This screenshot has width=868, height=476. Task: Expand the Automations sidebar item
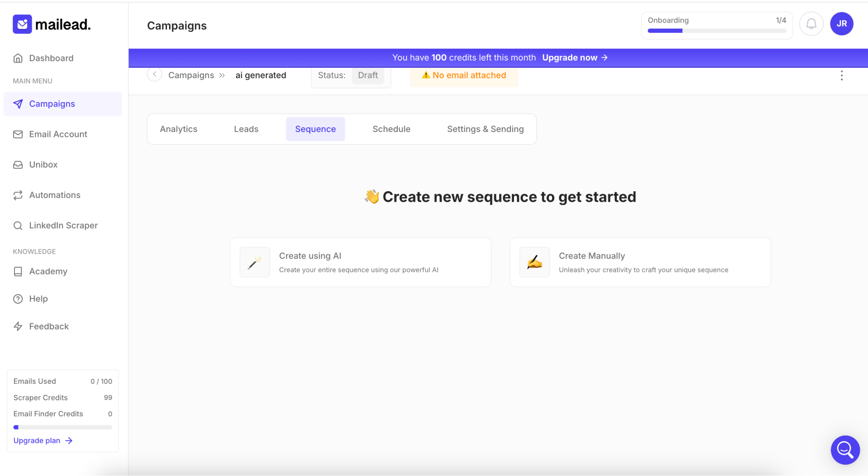55,195
